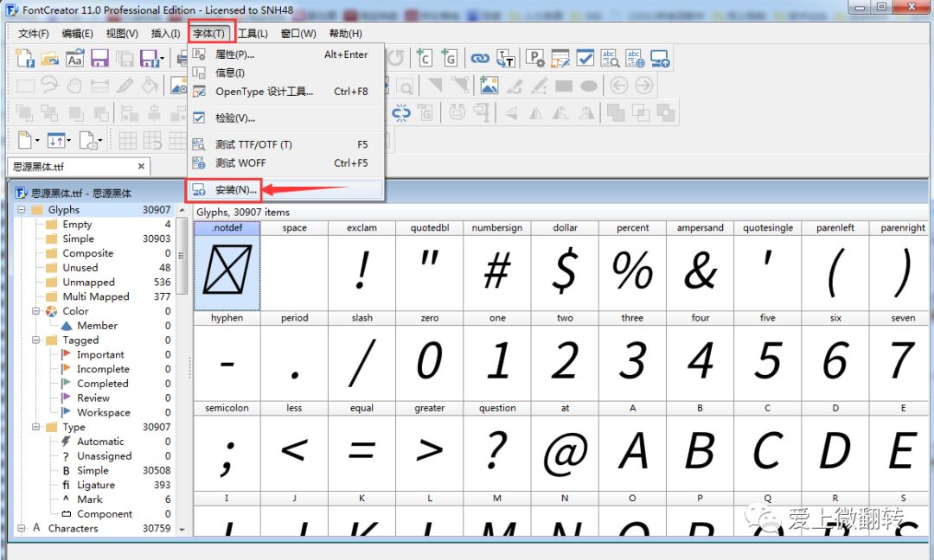Click the transform T-to-T icon
This screenshot has height=560, width=934.
[x=505, y=58]
